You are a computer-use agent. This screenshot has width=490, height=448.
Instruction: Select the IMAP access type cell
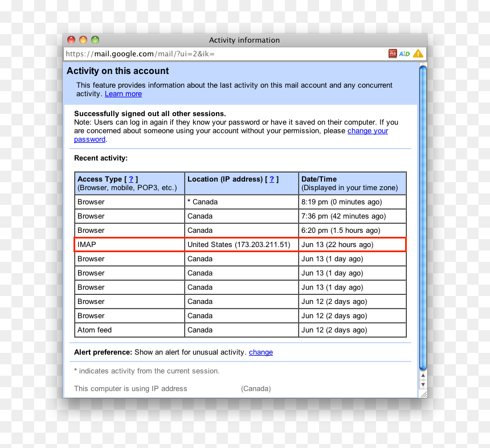tap(130, 244)
